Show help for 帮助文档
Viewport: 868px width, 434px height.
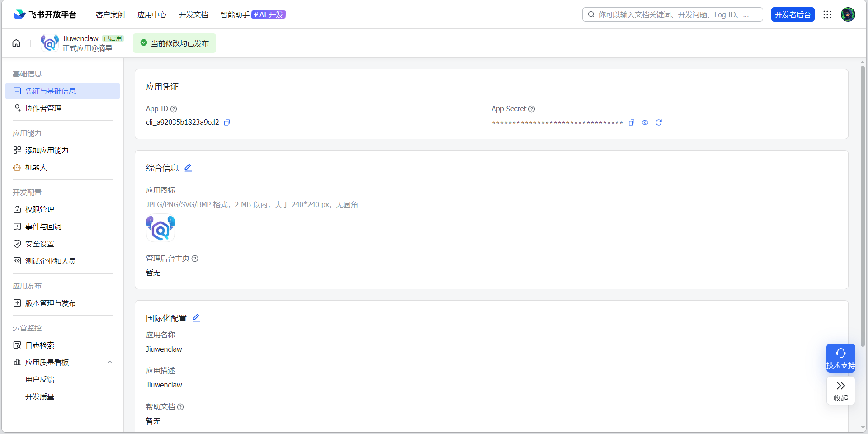180,407
